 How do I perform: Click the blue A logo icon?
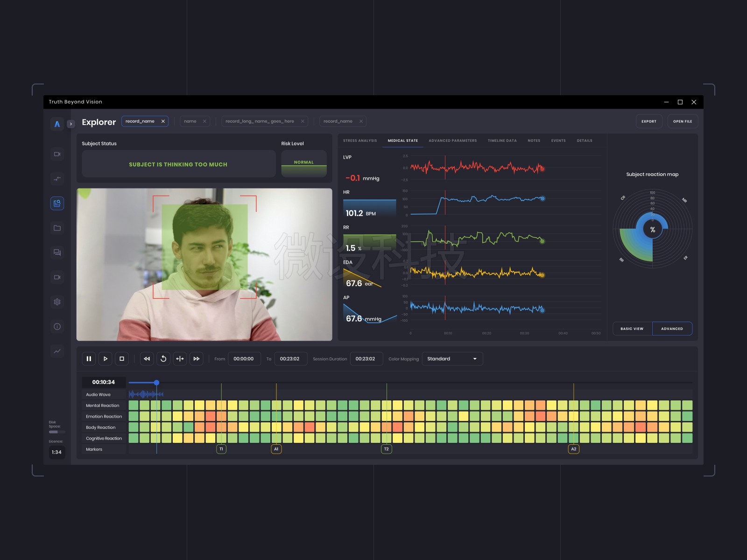(57, 124)
